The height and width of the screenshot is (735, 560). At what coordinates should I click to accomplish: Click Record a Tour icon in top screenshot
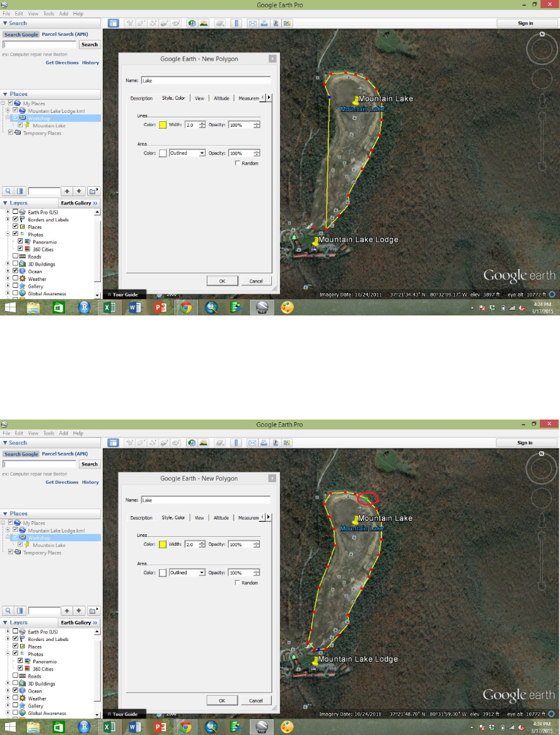[x=176, y=23]
